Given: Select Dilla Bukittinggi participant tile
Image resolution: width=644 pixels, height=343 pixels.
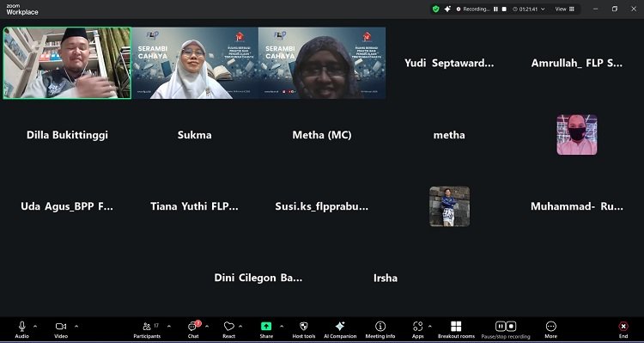Looking at the screenshot, I should pyautogui.click(x=67, y=135).
